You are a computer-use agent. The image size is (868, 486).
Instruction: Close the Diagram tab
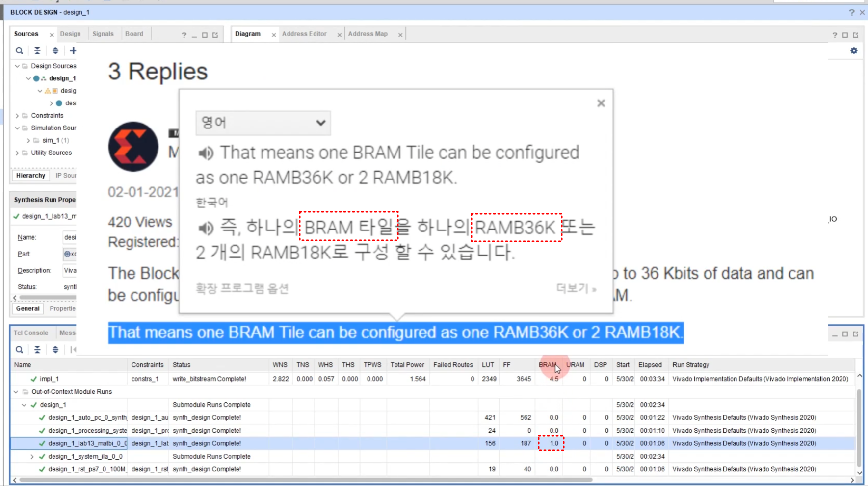(274, 35)
